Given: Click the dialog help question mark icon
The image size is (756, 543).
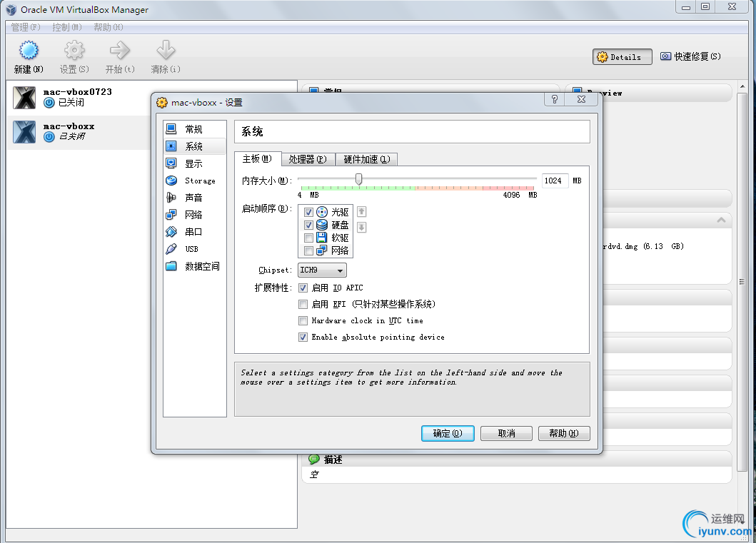Looking at the screenshot, I should [x=555, y=99].
